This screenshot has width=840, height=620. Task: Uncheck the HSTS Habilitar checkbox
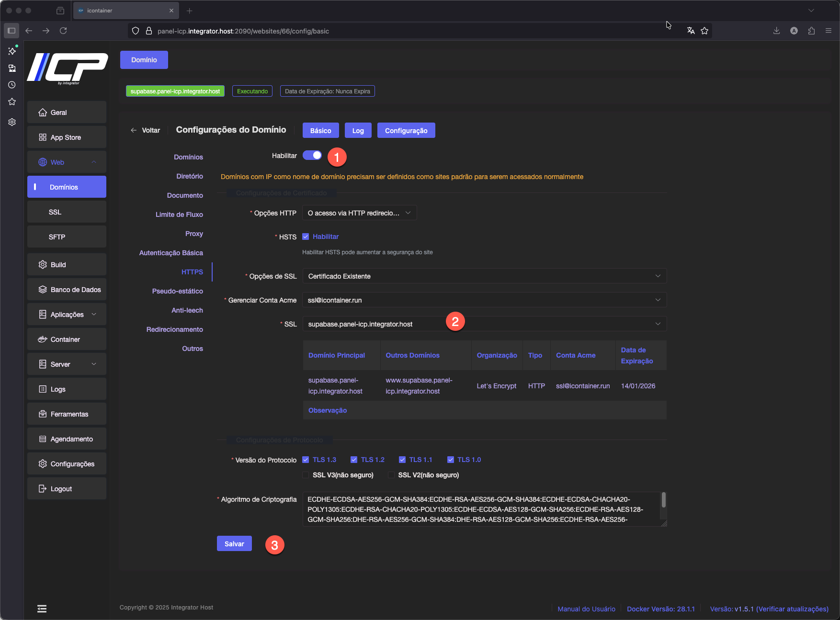point(306,237)
